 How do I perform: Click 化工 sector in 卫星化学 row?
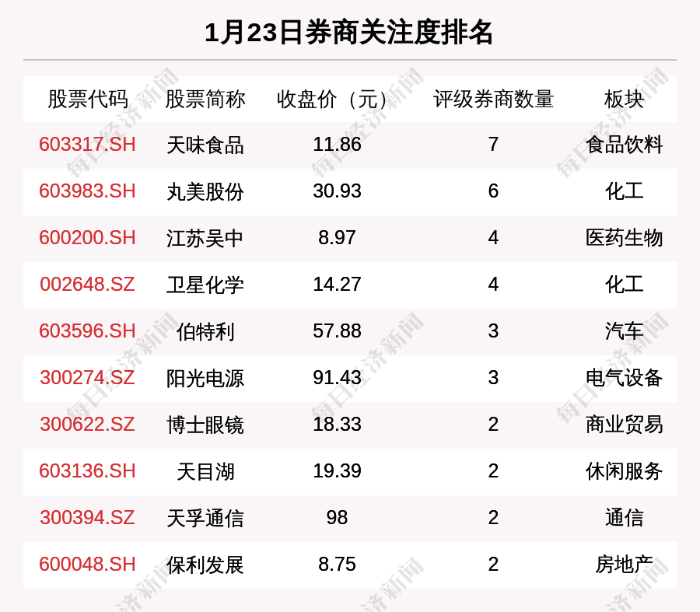(624, 285)
